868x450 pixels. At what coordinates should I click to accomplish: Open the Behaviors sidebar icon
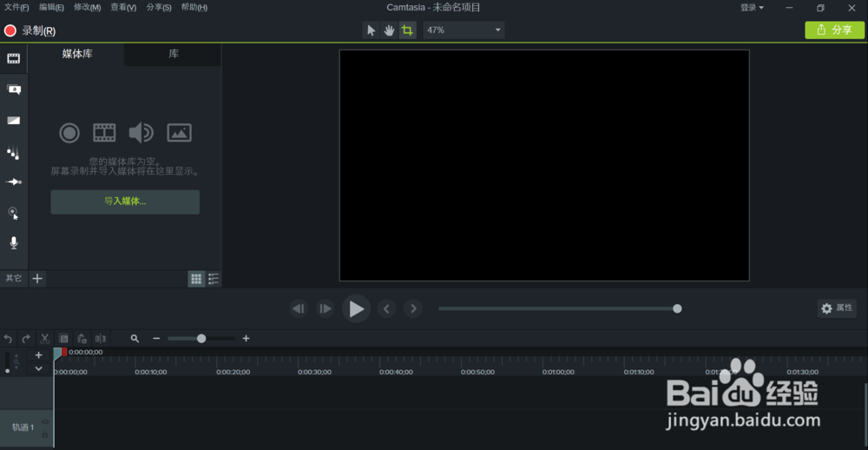click(13, 151)
